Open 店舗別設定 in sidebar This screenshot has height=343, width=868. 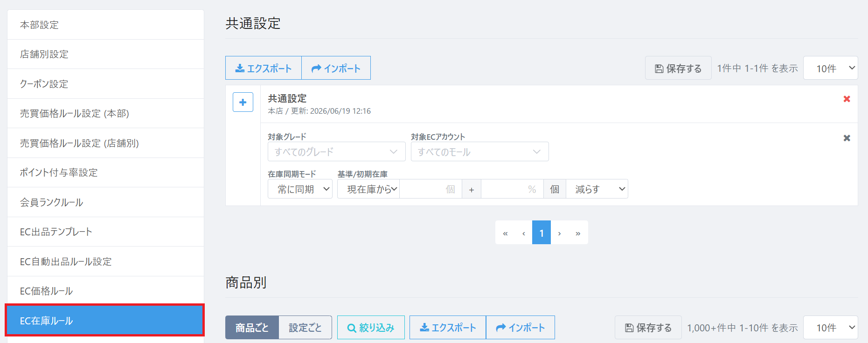click(105, 54)
